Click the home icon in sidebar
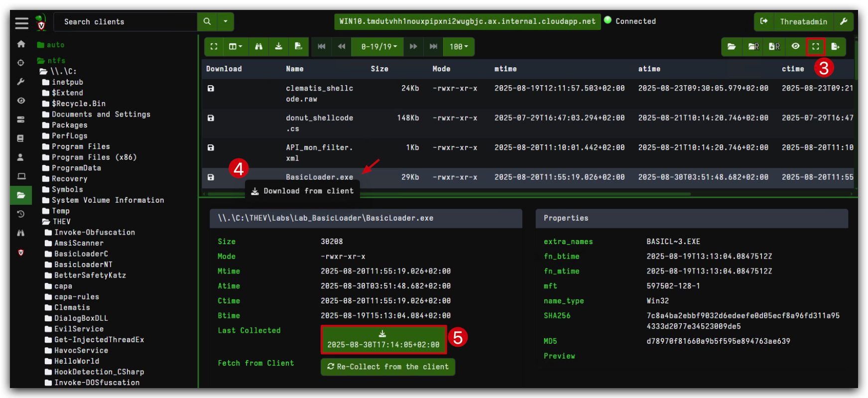868x398 pixels. pos(21,44)
